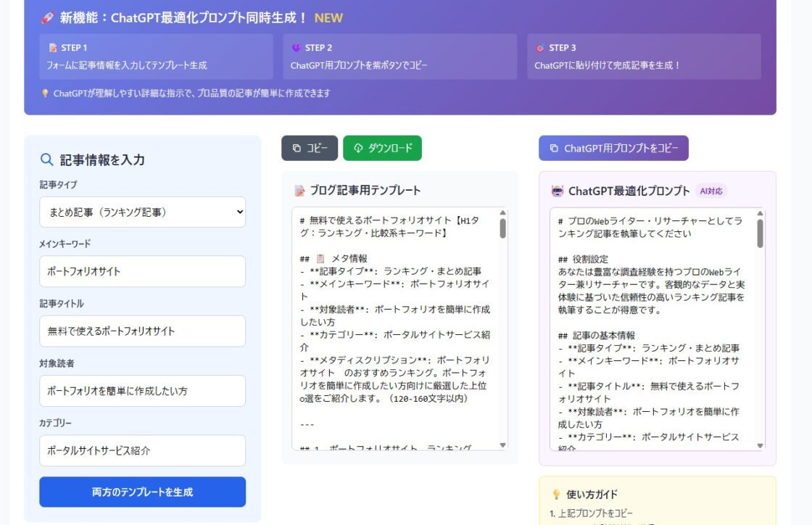Click the メタ情報 heading line in the template
The width and height of the screenshot is (812, 525).
point(333,258)
